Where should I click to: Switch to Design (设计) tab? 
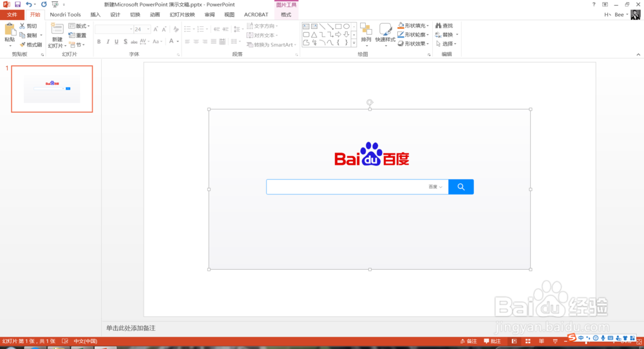(115, 15)
